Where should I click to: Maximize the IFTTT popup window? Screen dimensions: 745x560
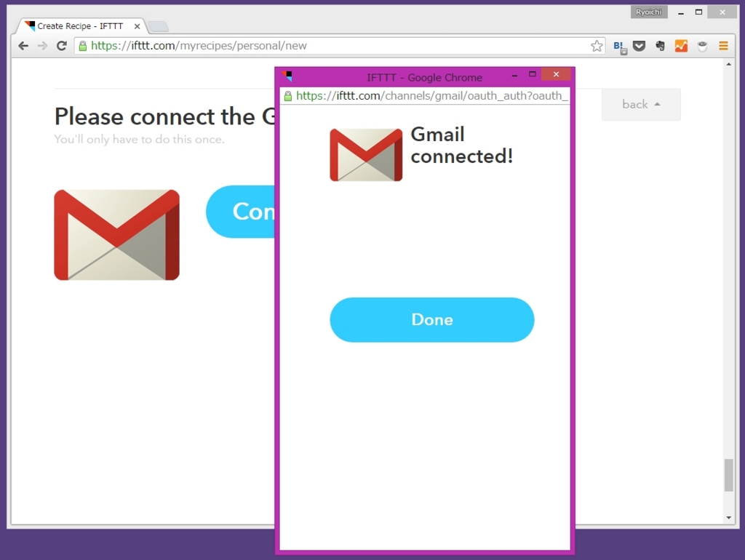coord(532,74)
